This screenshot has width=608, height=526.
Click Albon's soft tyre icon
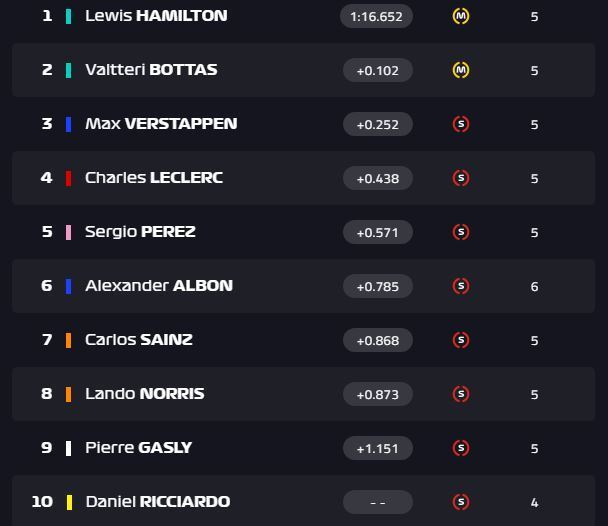[x=461, y=286]
